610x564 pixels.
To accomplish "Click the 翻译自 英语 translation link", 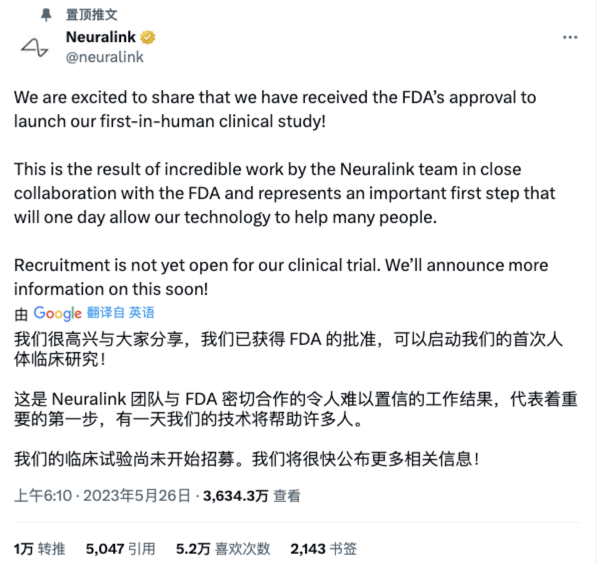I will (x=121, y=313).
